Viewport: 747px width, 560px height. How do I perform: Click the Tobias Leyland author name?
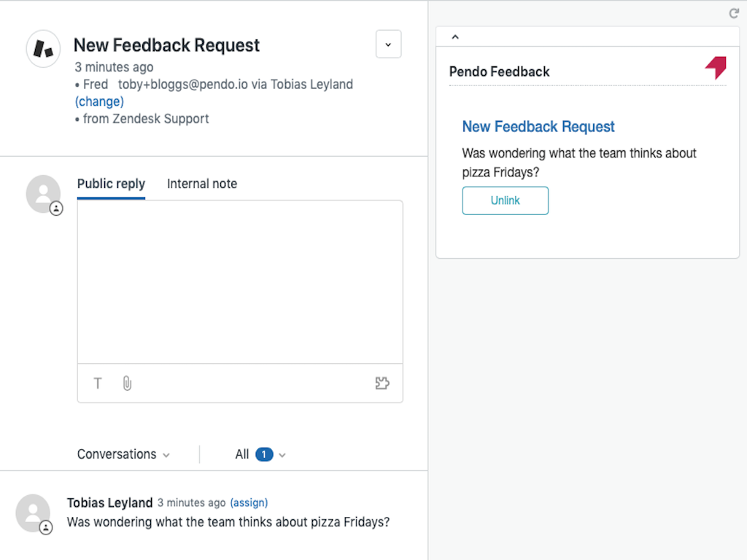point(109,502)
